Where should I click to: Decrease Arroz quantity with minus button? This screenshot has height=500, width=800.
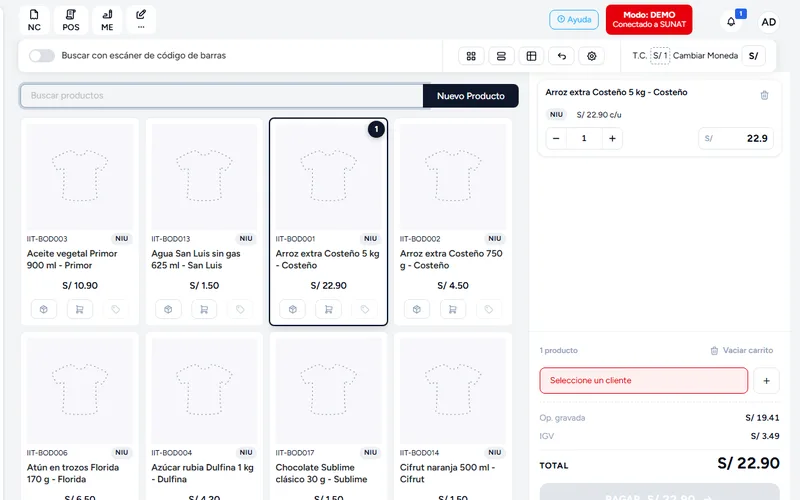coord(556,138)
